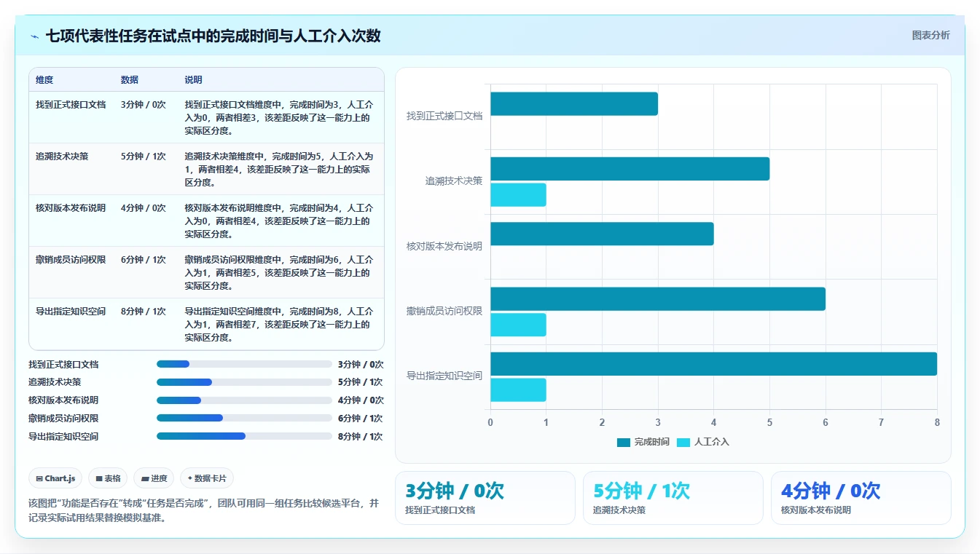This screenshot has width=980, height=554.
Task: Click the lightning icon beside the title
Action: tap(35, 36)
